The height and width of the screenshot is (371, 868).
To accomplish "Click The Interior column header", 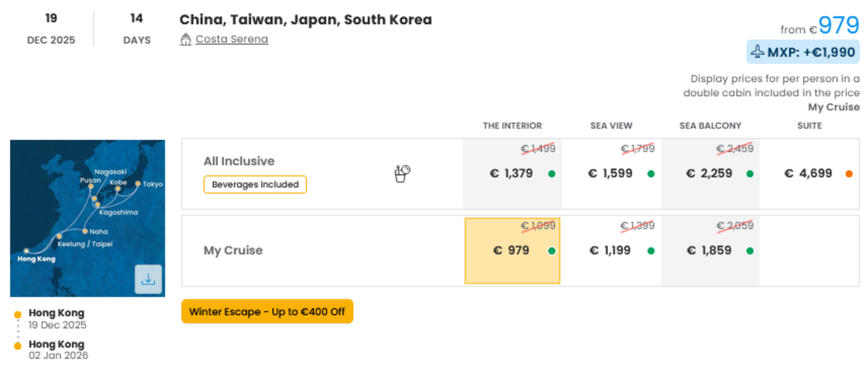I will click(512, 126).
